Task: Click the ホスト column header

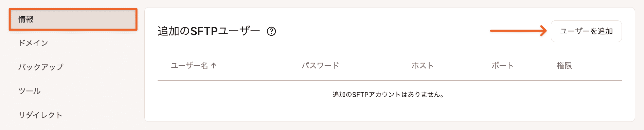Action: tap(423, 66)
